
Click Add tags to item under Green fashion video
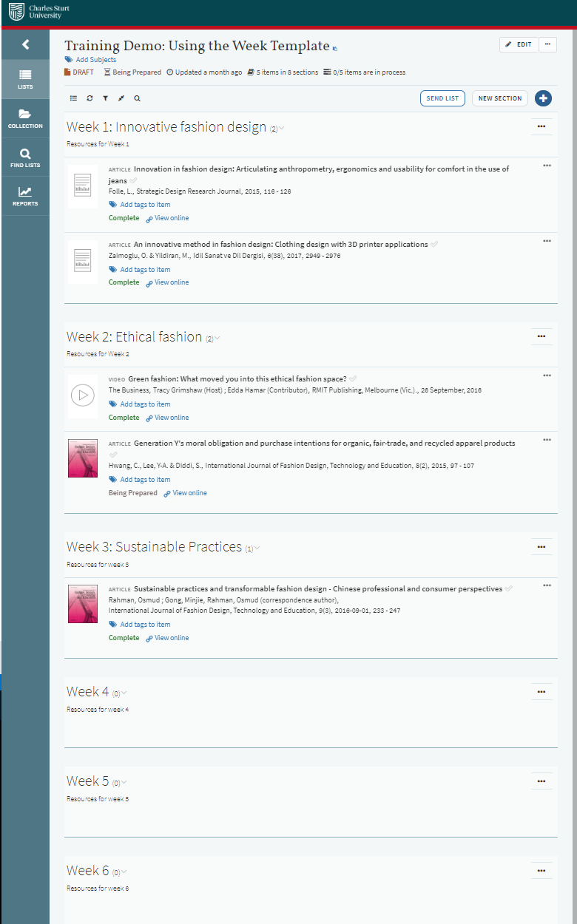coord(144,404)
